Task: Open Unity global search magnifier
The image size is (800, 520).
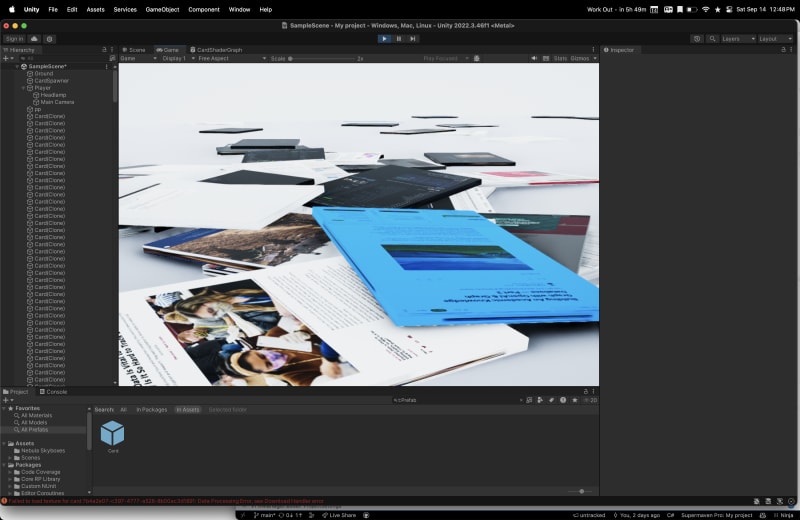Action: point(712,39)
